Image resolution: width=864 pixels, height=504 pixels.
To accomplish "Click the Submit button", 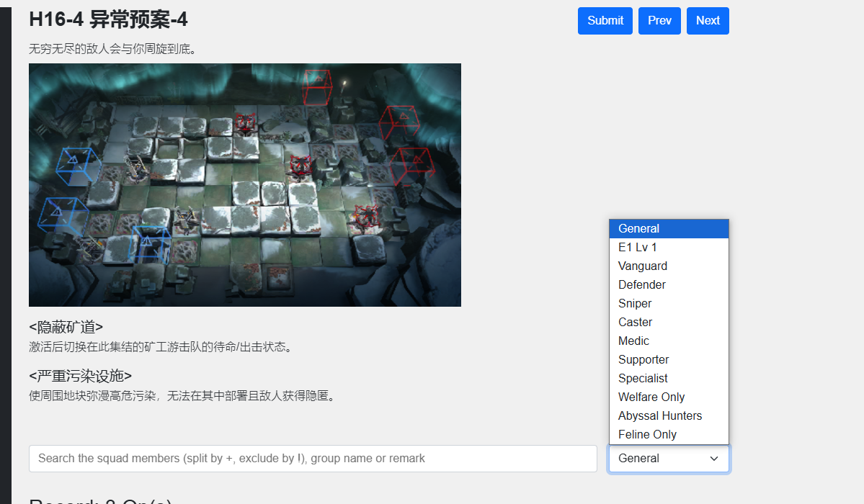I will [x=605, y=21].
